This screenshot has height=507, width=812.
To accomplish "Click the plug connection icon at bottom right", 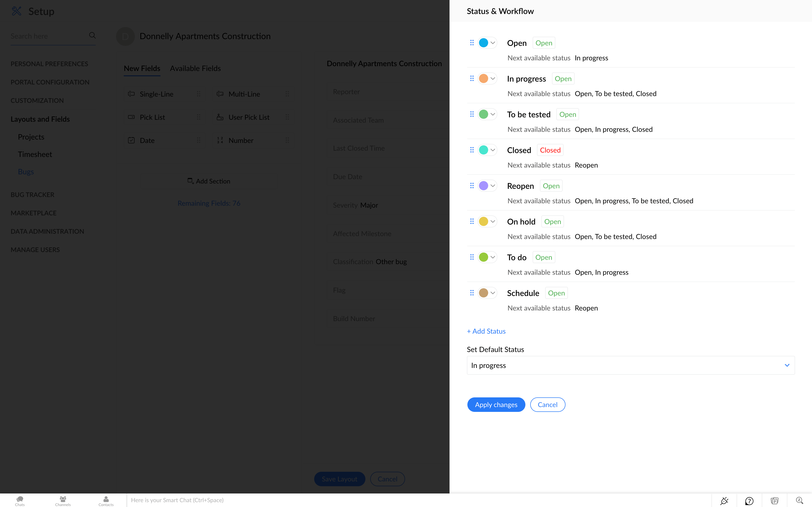I will (x=724, y=501).
